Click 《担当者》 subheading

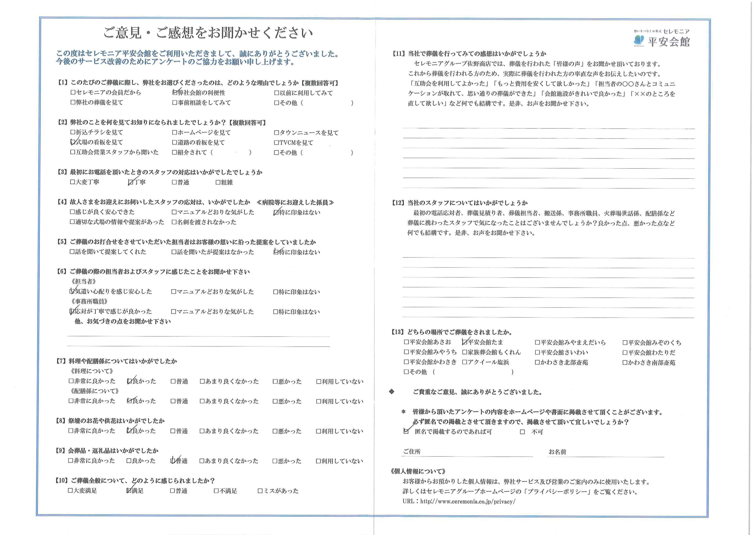pos(84,282)
